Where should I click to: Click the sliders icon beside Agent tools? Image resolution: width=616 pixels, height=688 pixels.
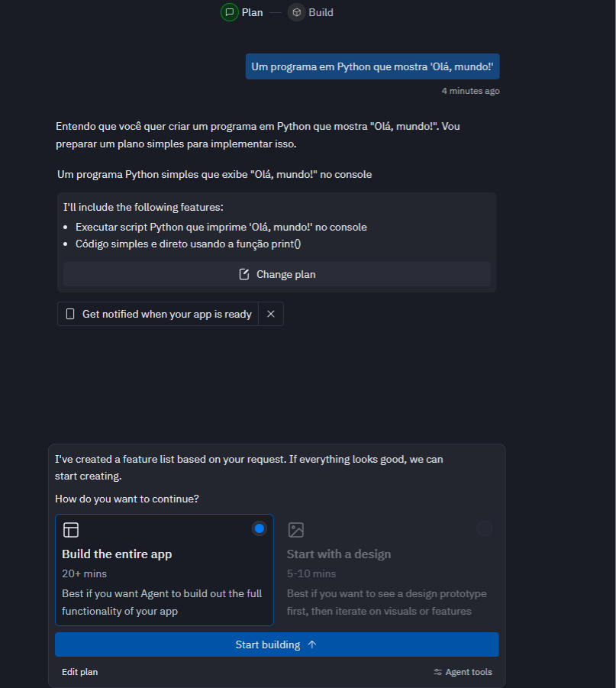click(x=437, y=671)
